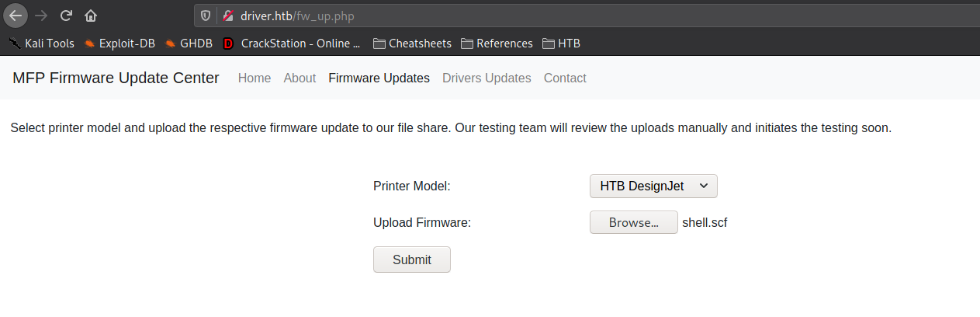
Task: Expand the Cheatsheets bookmark folder
Action: click(x=412, y=44)
